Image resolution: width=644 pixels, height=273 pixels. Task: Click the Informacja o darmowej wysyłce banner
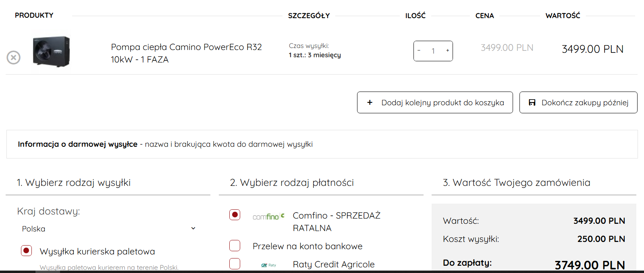click(322, 144)
